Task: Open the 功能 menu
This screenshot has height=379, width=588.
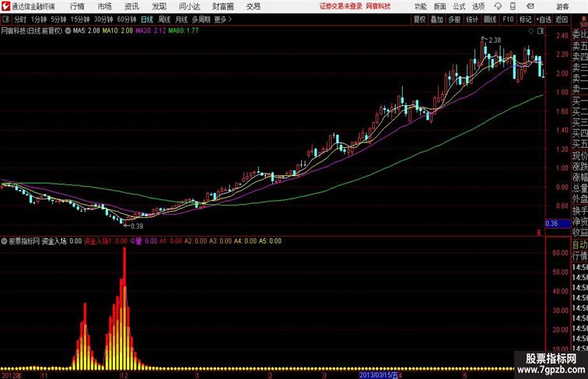Action: tap(420, 6)
